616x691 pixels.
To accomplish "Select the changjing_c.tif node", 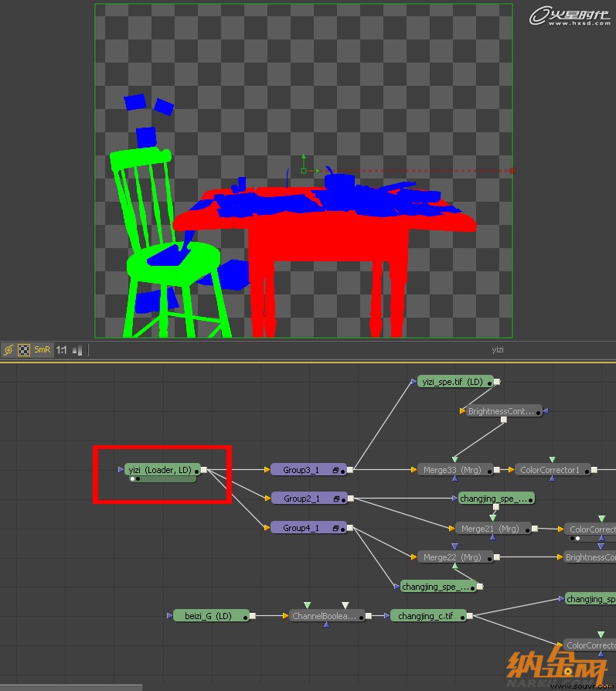I will 428,616.
